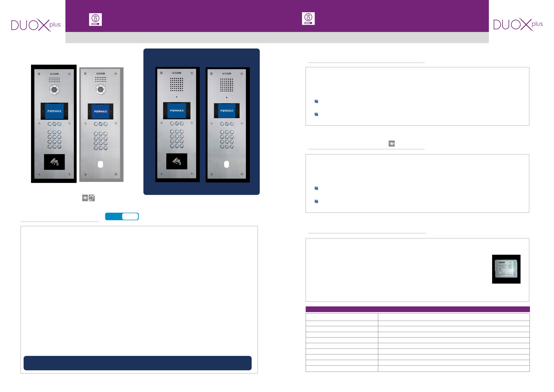Click the second blue hearing-loop icon in top box
Screen dimensions: 554x392
[x=316, y=114]
